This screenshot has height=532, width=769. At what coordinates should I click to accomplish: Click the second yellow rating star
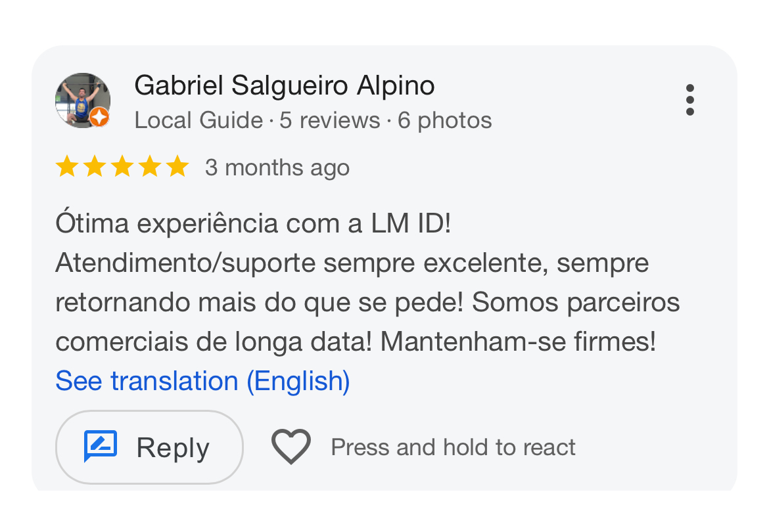tap(95, 167)
